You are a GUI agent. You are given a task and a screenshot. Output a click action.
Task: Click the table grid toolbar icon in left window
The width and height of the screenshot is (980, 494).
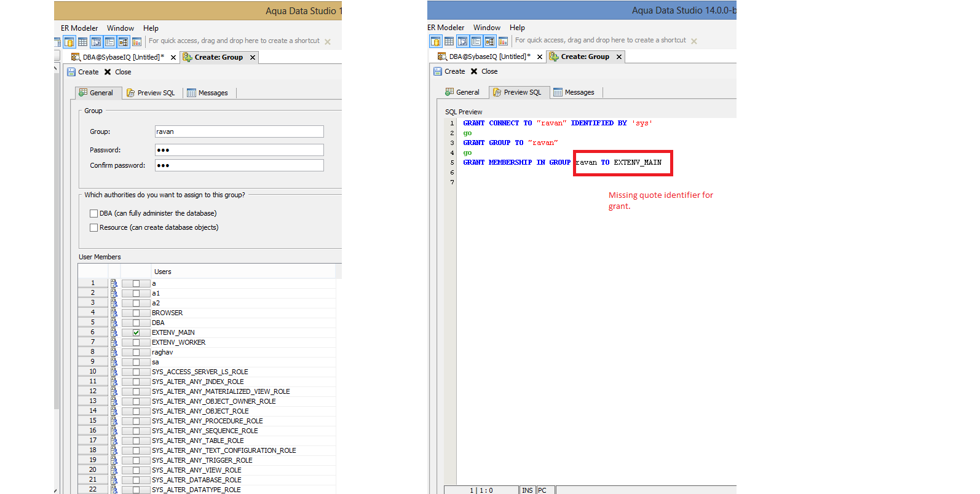tap(82, 42)
